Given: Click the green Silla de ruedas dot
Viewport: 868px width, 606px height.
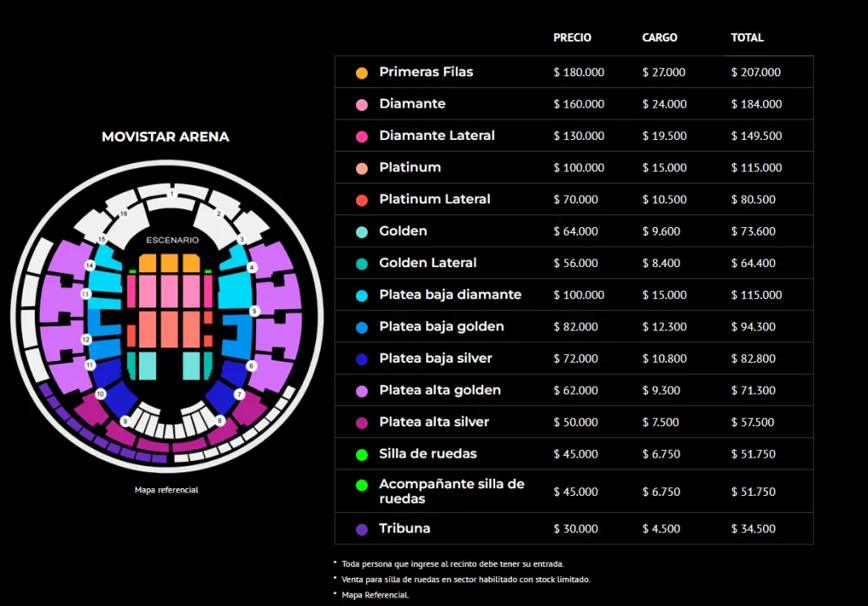Looking at the screenshot, I should 362,454.
